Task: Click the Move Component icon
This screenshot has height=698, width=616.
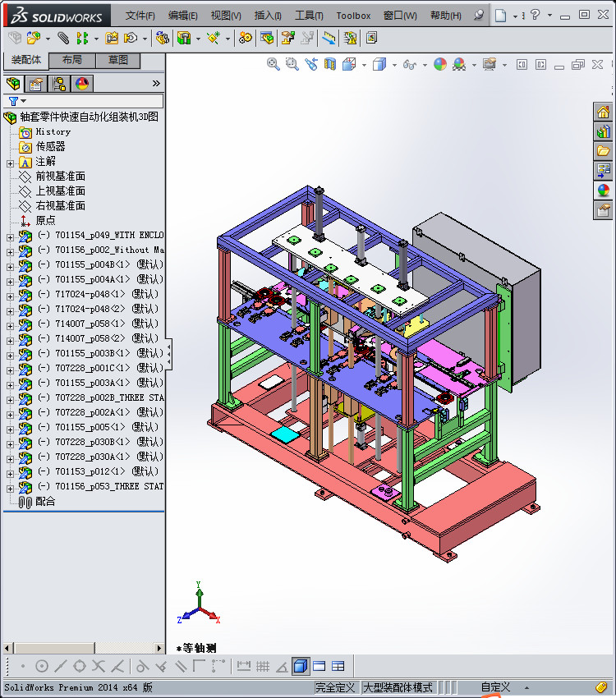Action: tap(131, 39)
